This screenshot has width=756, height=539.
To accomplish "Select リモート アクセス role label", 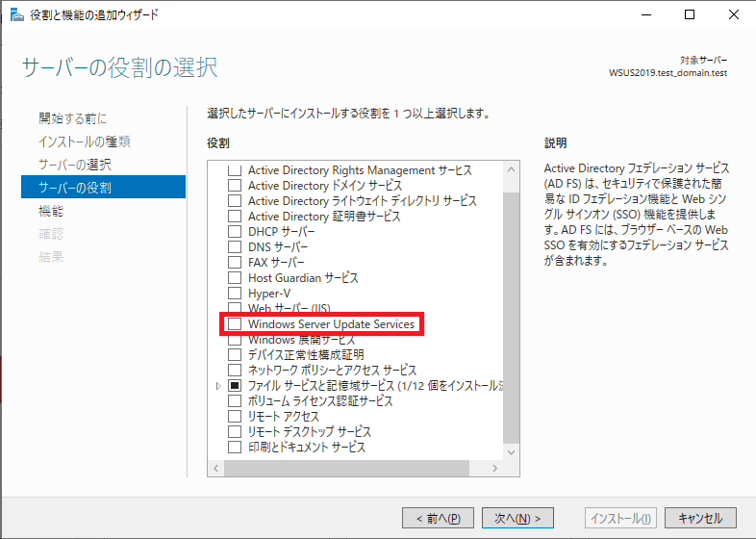I will tap(283, 417).
